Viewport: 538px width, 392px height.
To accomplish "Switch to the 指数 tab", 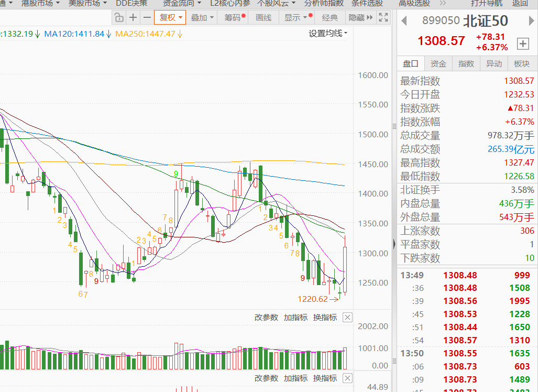I will 466,63.
